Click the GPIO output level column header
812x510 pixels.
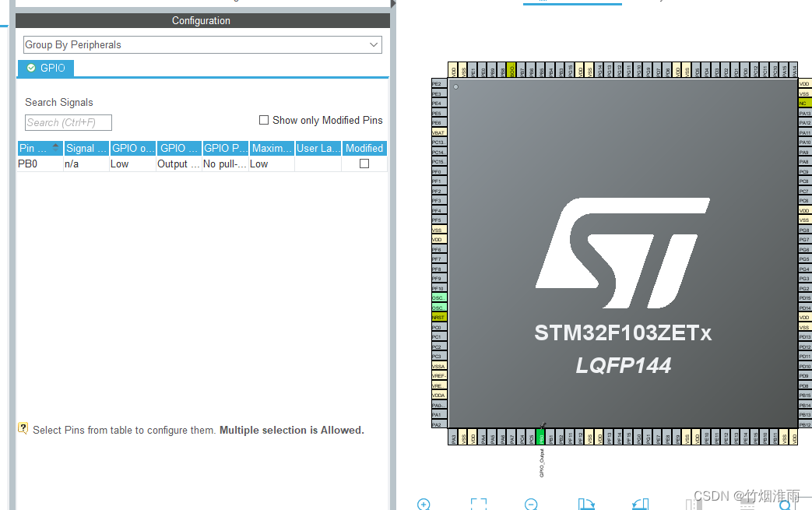pos(132,148)
